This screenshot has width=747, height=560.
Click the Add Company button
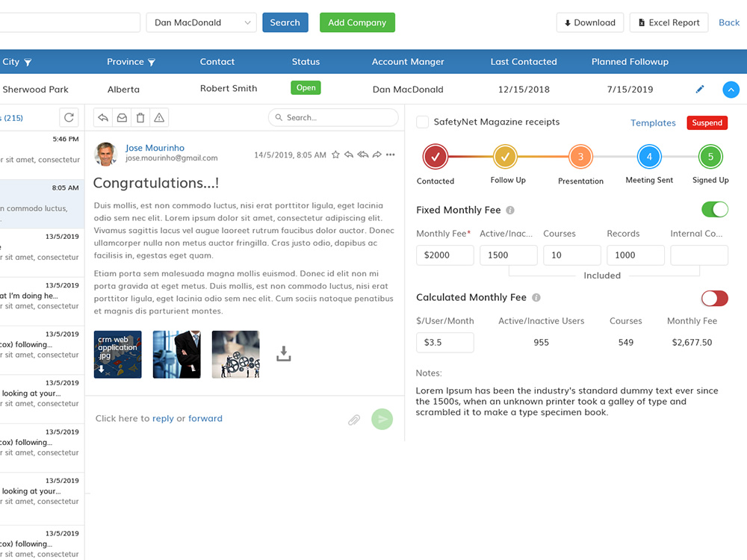click(x=357, y=22)
